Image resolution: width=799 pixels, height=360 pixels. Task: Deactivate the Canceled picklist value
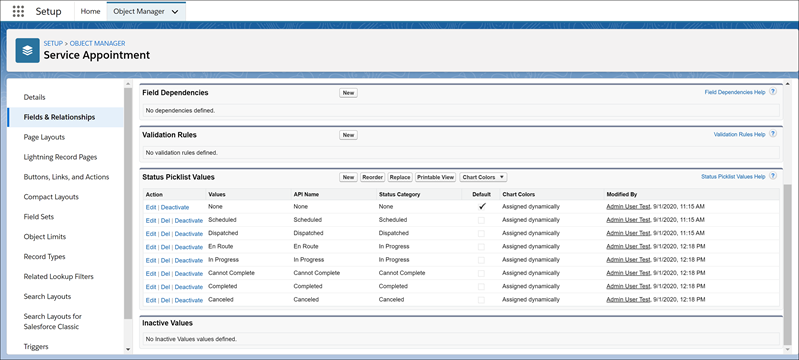coord(189,300)
